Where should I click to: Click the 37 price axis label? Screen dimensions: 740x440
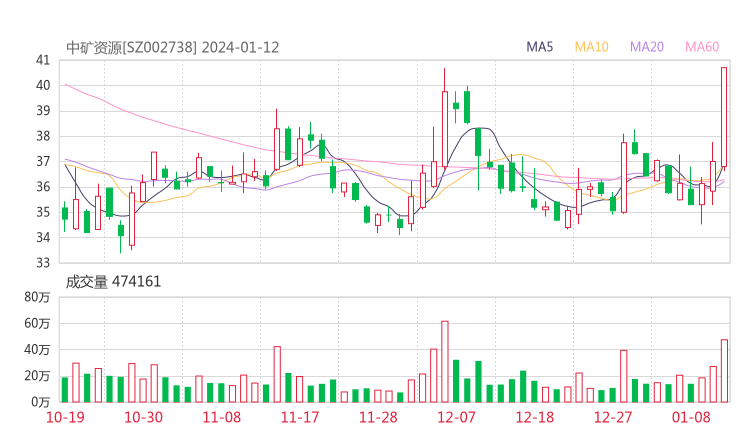[x=43, y=161]
